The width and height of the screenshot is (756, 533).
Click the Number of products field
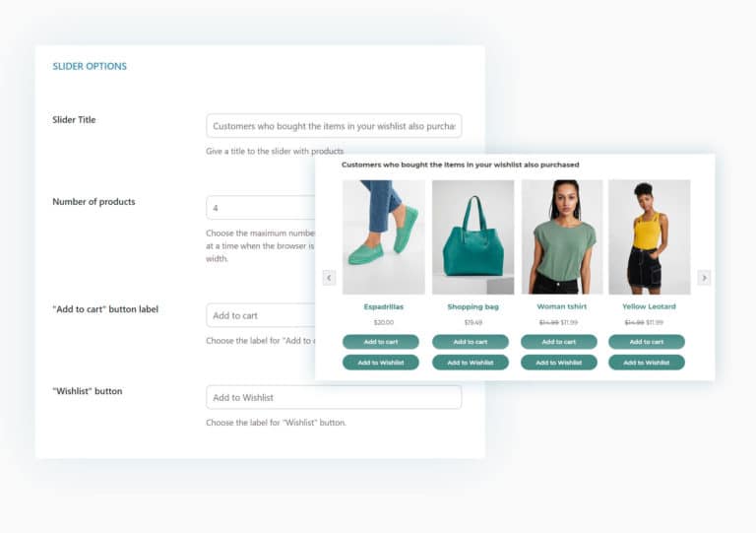260,208
